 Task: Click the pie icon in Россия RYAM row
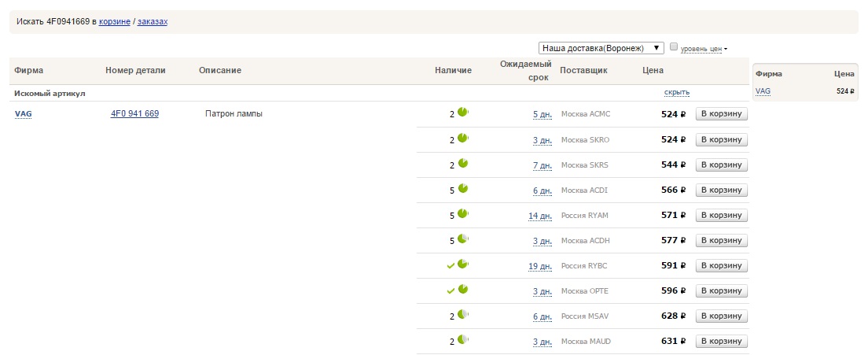(x=463, y=214)
